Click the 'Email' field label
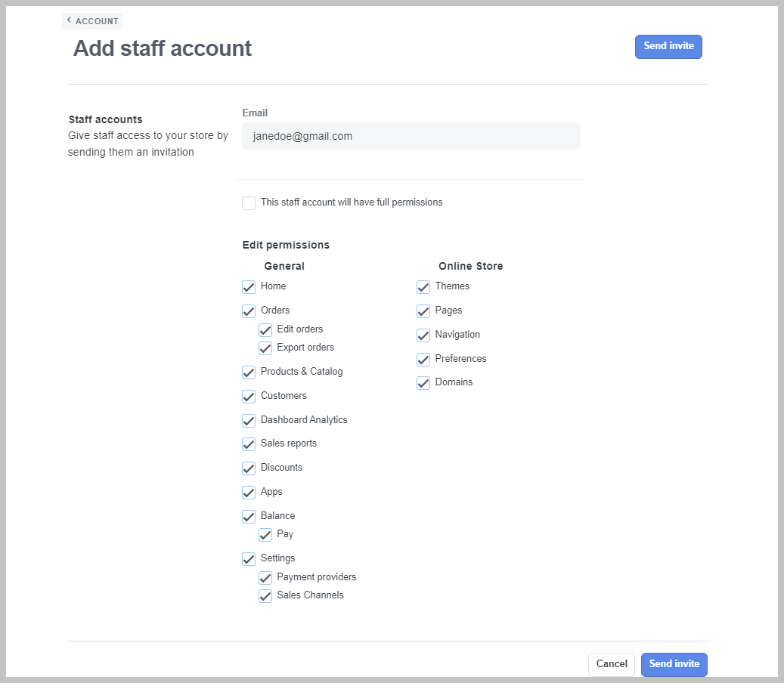 (x=255, y=113)
